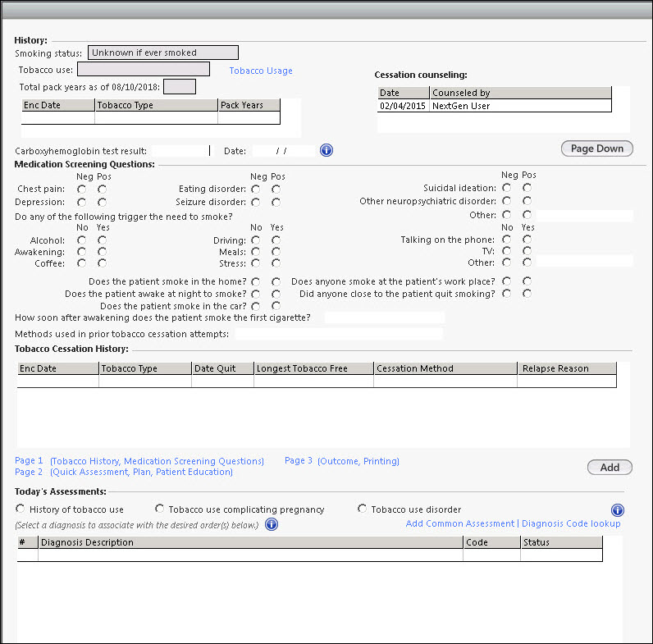Image resolution: width=653 pixels, height=644 pixels.
Task: Click the Counseled by column header
Action: 520,93
